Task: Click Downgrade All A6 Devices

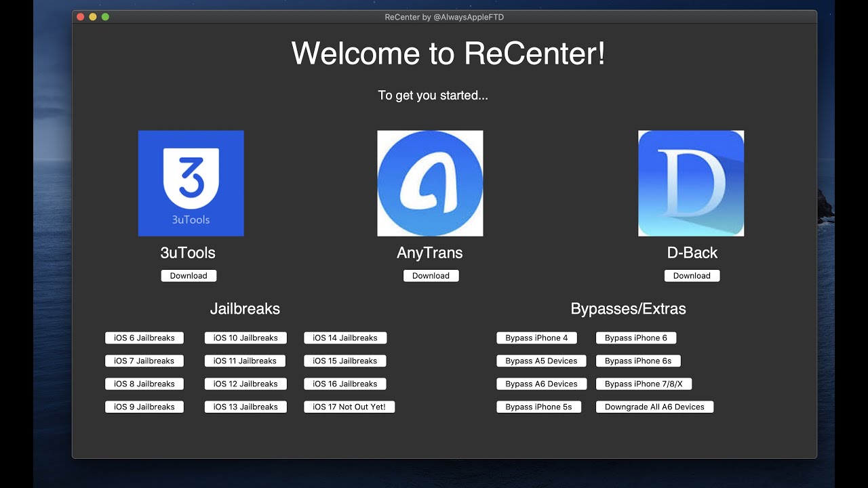Action: [x=654, y=407]
